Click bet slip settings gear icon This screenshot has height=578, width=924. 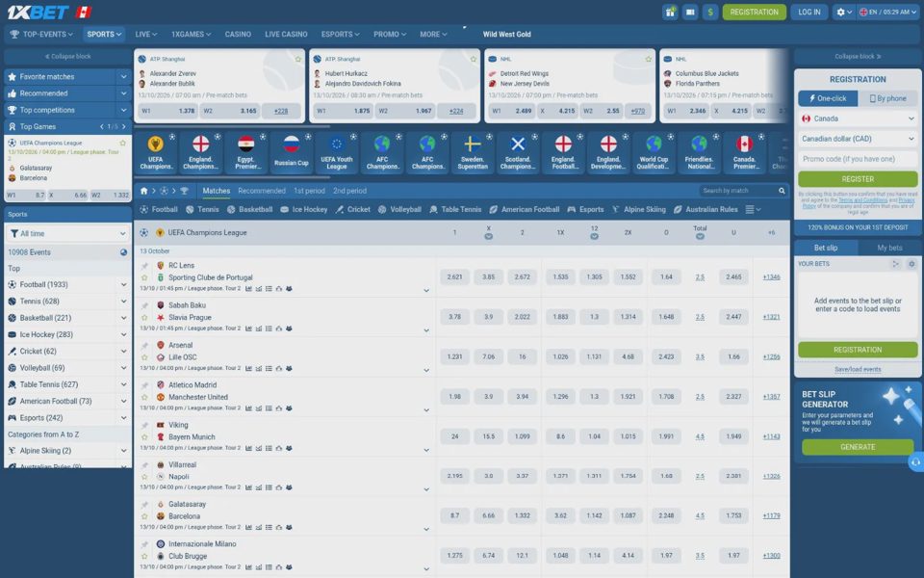pyautogui.click(x=911, y=264)
